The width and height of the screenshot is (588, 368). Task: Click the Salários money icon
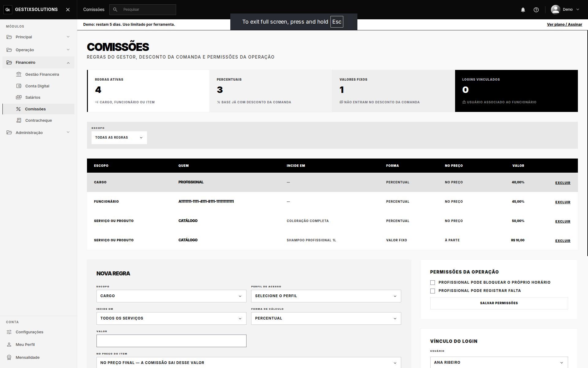click(x=19, y=97)
